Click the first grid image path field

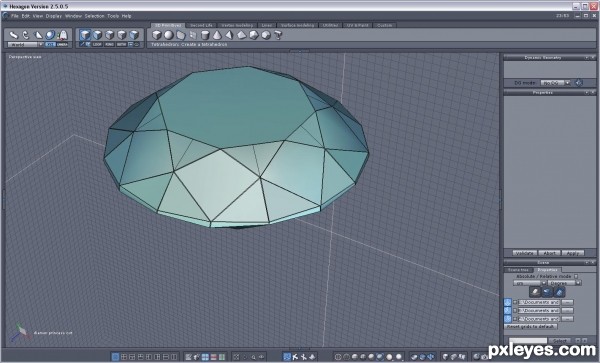[539, 302]
